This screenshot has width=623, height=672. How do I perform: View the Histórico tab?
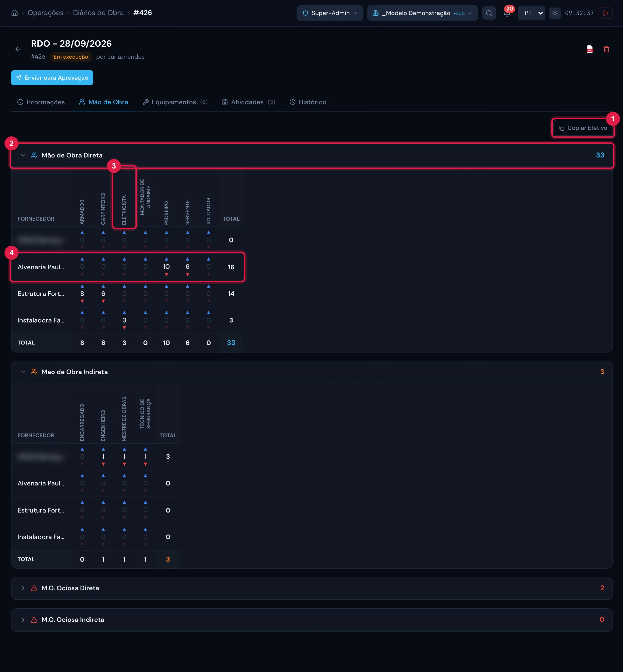click(x=308, y=102)
